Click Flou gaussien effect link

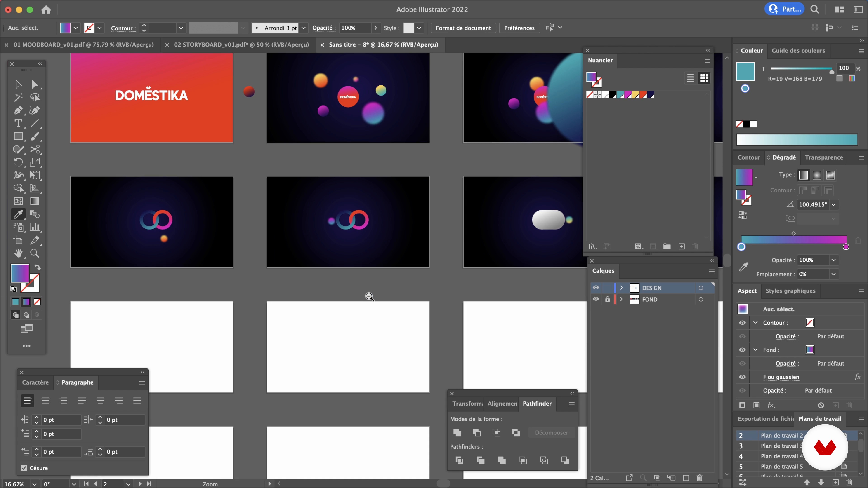click(781, 377)
